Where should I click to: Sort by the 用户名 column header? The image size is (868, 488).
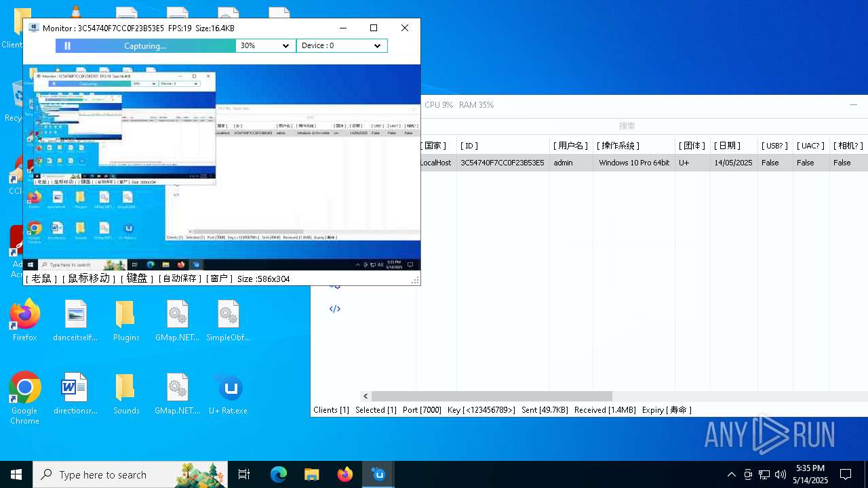(571, 146)
